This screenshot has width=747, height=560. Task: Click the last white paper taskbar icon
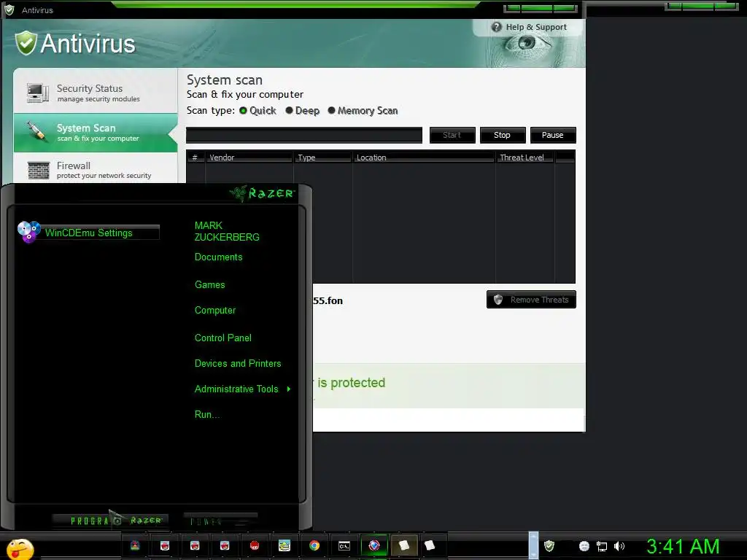[430, 545]
